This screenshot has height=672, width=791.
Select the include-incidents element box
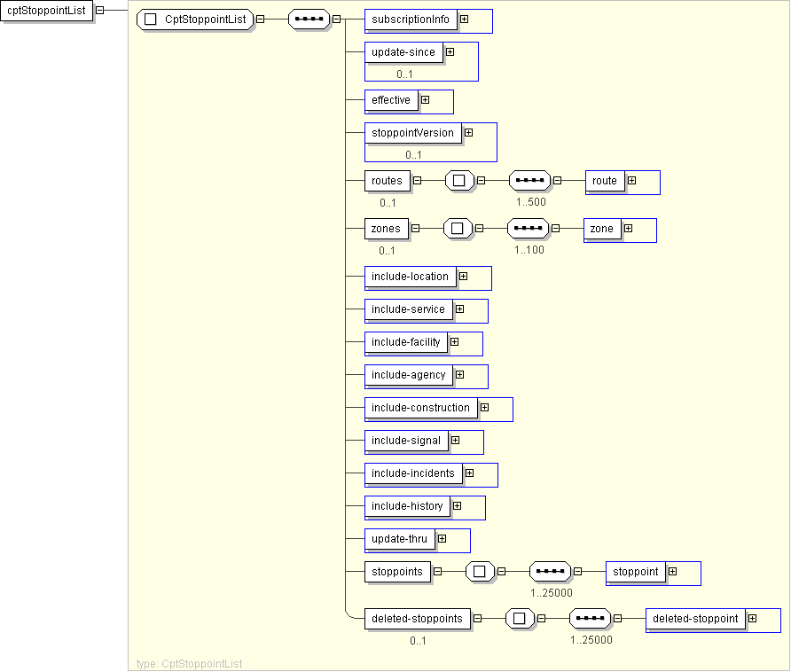click(x=413, y=473)
